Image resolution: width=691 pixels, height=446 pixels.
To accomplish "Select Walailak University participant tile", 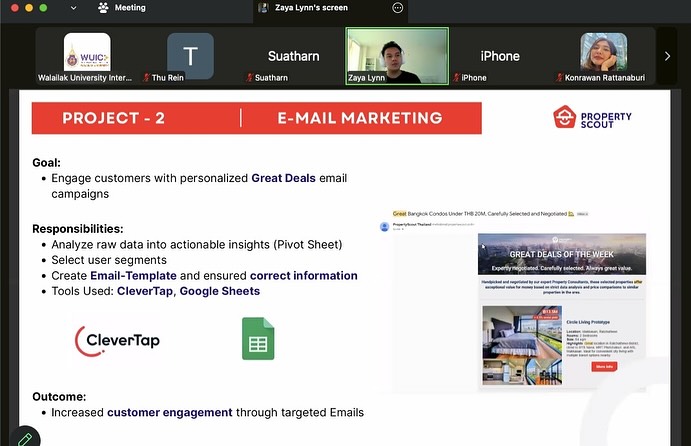I will tap(87, 56).
